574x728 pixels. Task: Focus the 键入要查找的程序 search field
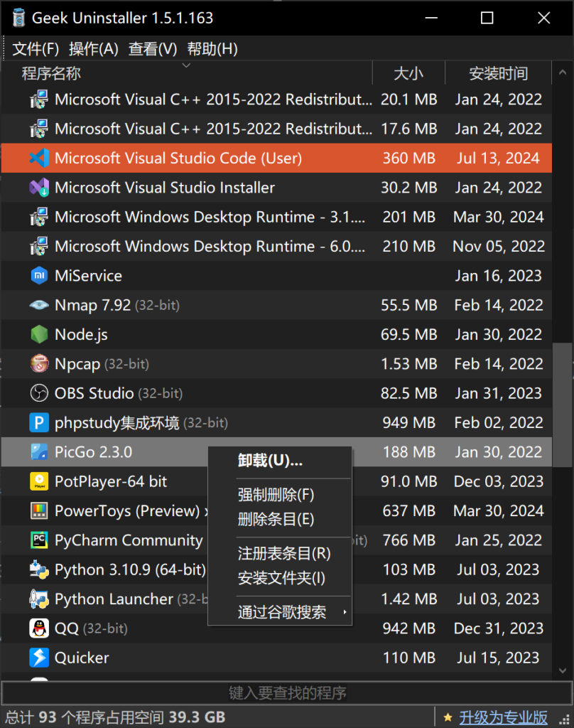pyautogui.click(x=287, y=693)
